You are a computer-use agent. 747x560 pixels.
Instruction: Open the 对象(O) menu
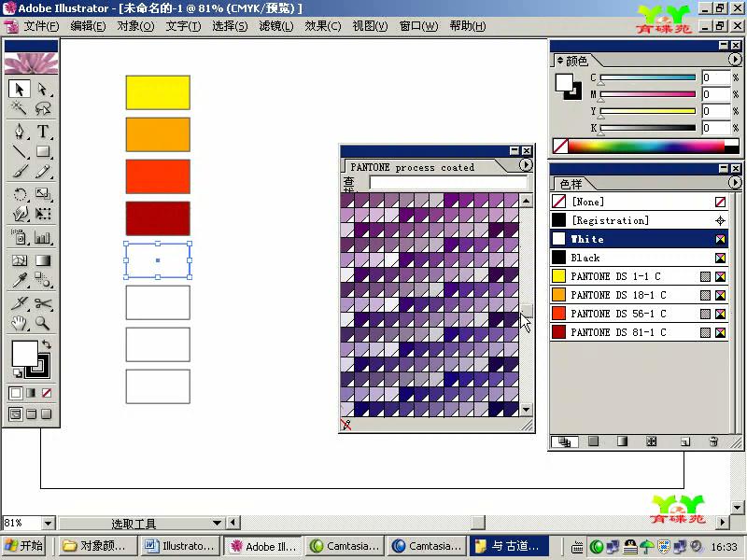[x=135, y=26]
